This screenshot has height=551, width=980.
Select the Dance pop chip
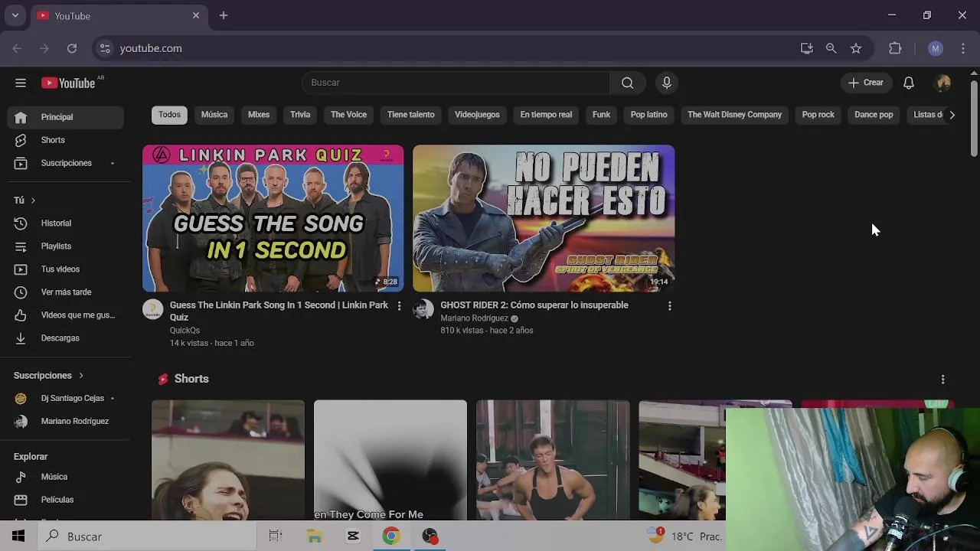click(x=874, y=115)
